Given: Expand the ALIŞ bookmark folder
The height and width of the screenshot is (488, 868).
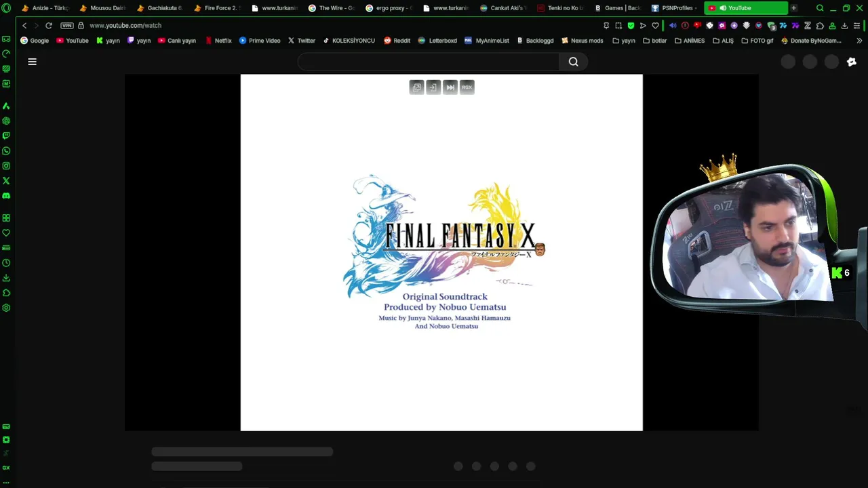Looking at the screenshot, I should 723,41.
